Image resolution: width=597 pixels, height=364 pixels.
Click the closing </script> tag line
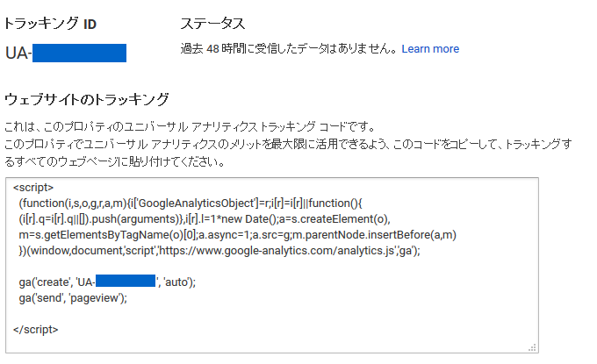click(35, 330)
